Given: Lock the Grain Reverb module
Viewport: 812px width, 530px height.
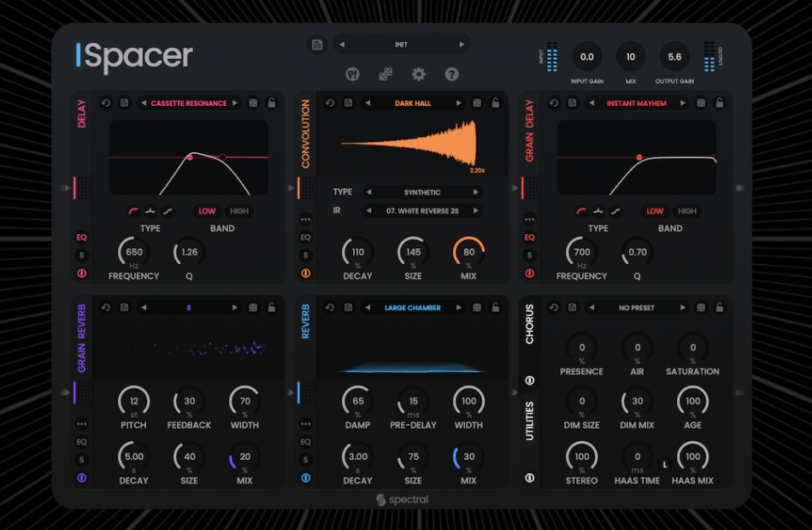Looking at the screenshot, I should [x=271, y=307].
